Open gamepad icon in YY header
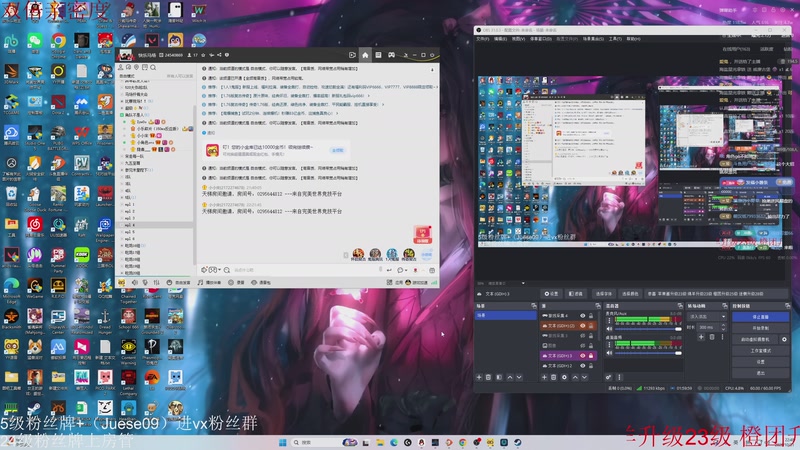The image size is (800, 450). (x=391, y=55)
